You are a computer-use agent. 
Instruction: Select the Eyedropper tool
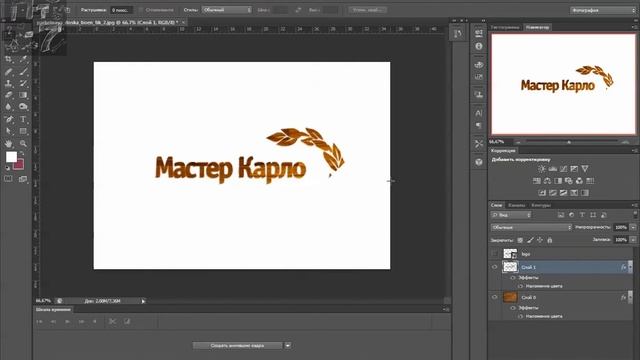23,60
